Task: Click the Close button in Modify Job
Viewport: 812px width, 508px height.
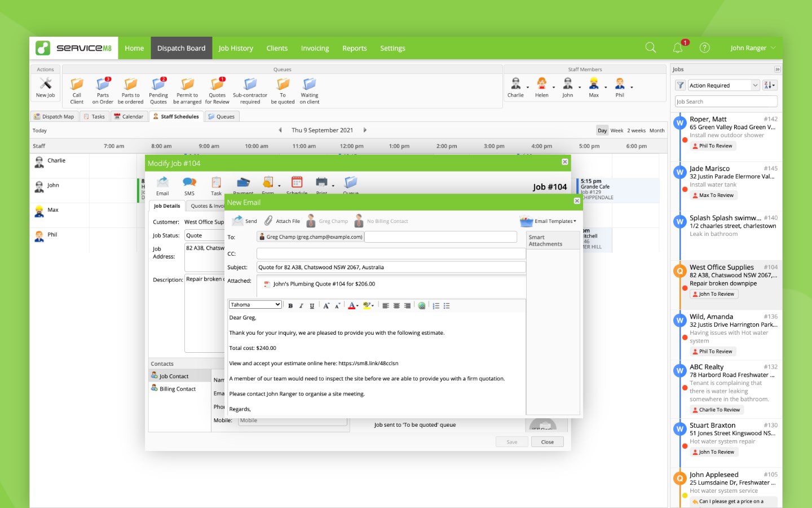Action: [547, 442]
